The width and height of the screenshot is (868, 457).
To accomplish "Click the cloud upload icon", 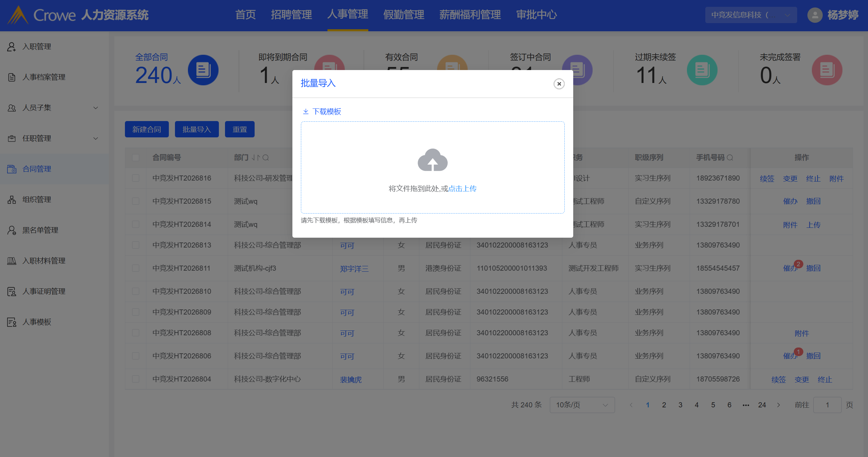I will [432, 160].
